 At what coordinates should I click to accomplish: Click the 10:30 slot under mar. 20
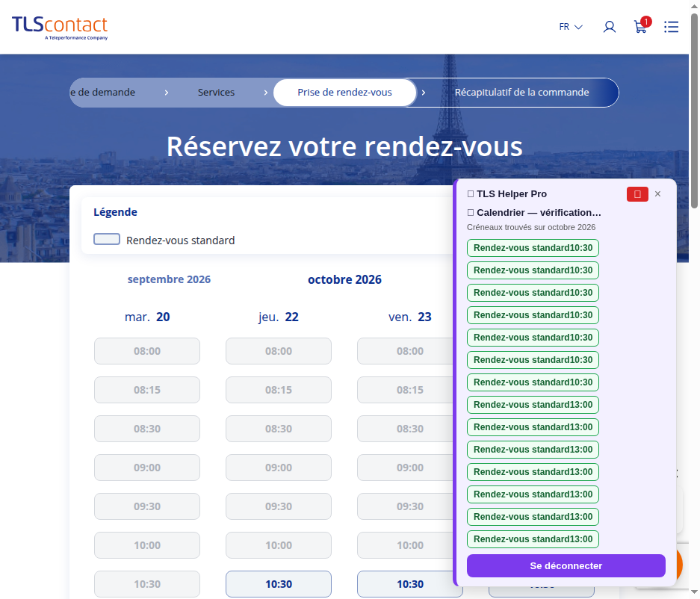click(x=147, y=584)
